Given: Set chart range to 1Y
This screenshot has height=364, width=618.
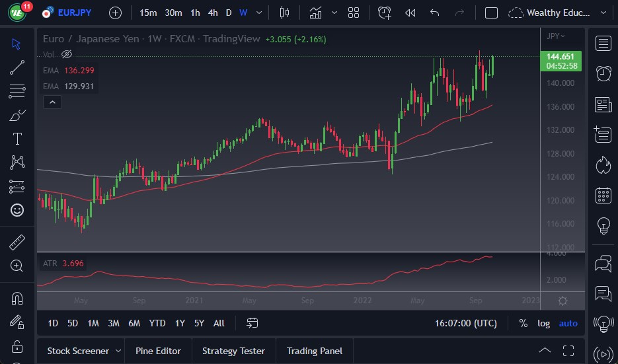Looking at the screenshot, I should (180, 323).
